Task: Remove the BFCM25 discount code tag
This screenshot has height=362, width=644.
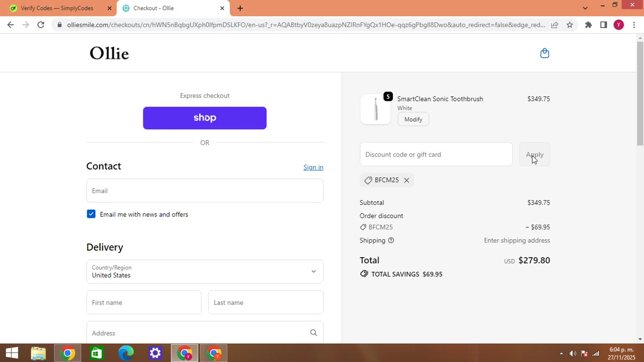Action: 407,180
